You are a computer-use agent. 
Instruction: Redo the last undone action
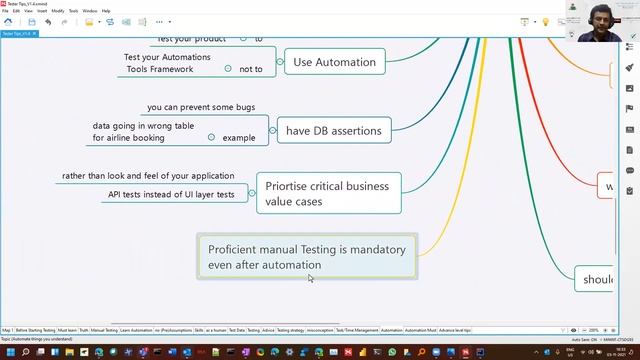click(x=64, y=22)
